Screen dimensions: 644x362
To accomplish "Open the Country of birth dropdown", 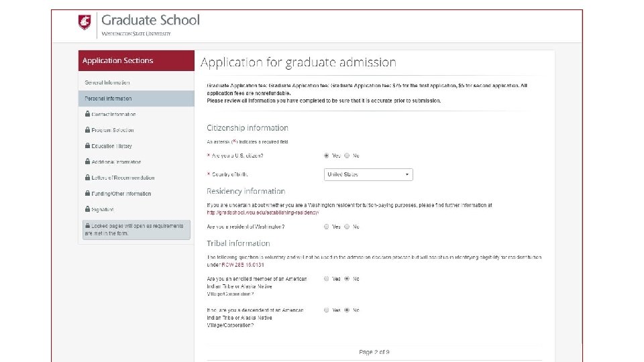I will pos(368,174).
